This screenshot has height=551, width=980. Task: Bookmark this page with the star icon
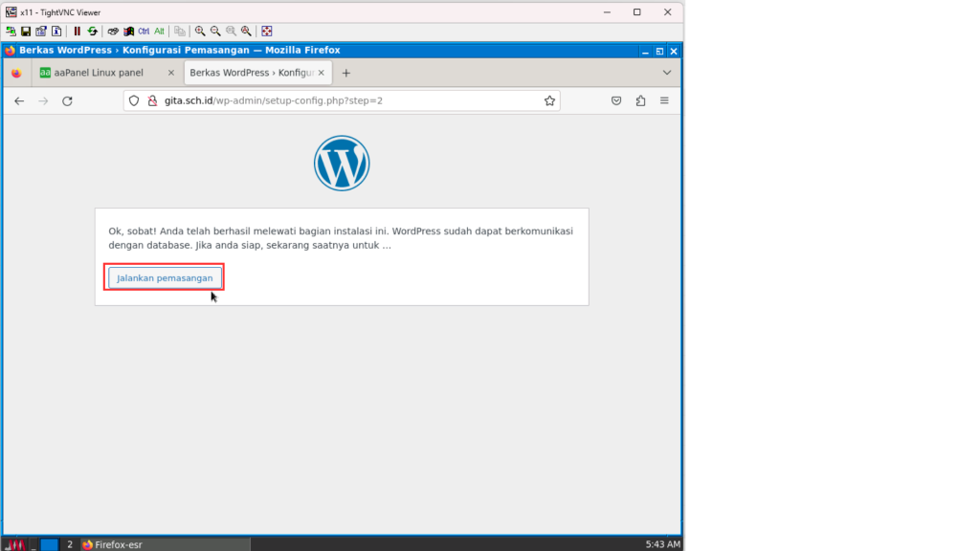click(x=549, y=100)
